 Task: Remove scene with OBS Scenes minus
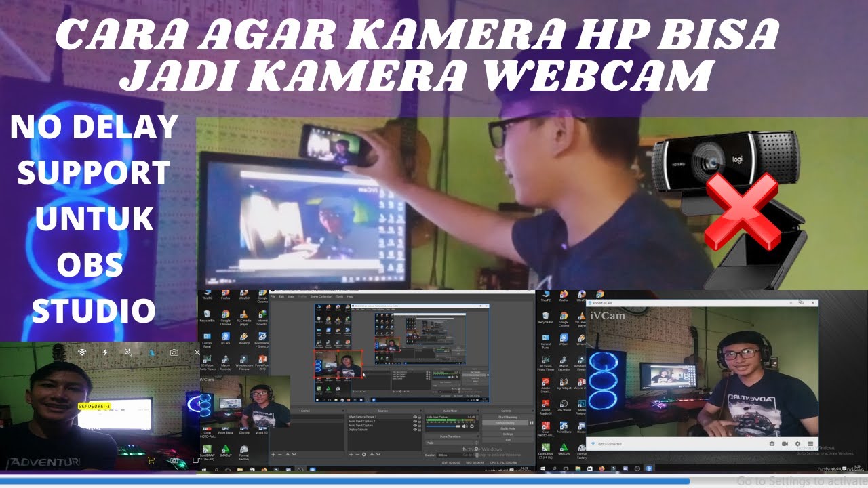tap(280, 454)
